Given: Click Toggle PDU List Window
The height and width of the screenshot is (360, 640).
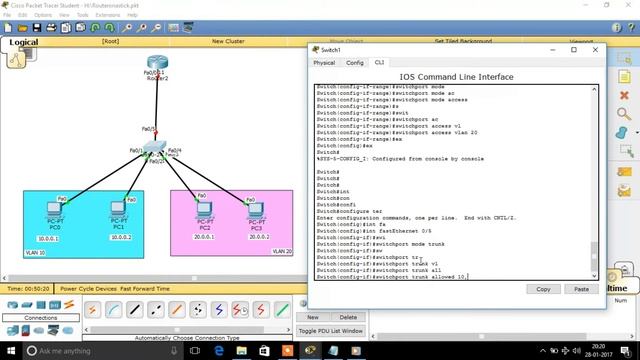Looking at the screenshot, I should [331, 331].
